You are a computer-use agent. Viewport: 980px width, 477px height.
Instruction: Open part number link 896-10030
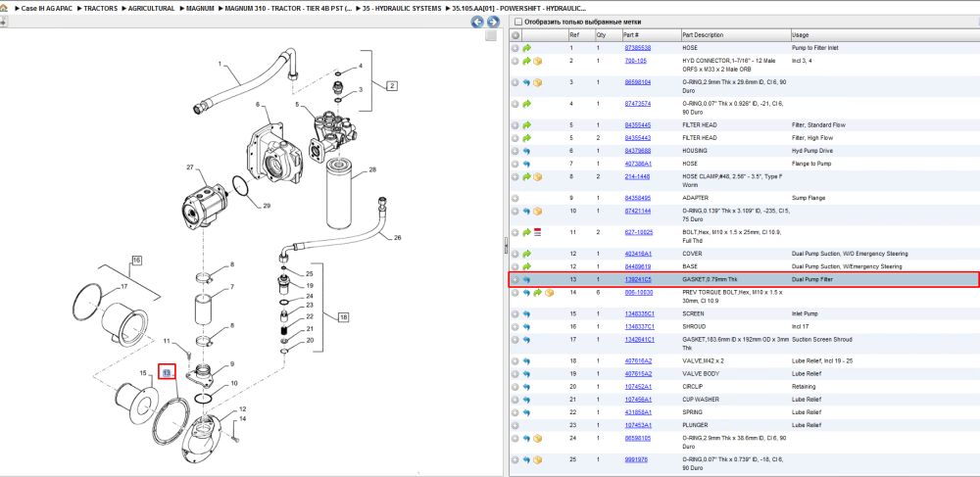coord(639,292)
